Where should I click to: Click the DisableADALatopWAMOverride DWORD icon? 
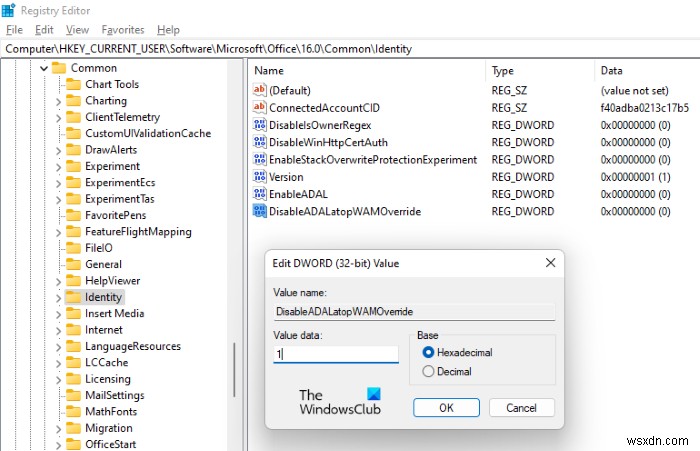(260, 212)
